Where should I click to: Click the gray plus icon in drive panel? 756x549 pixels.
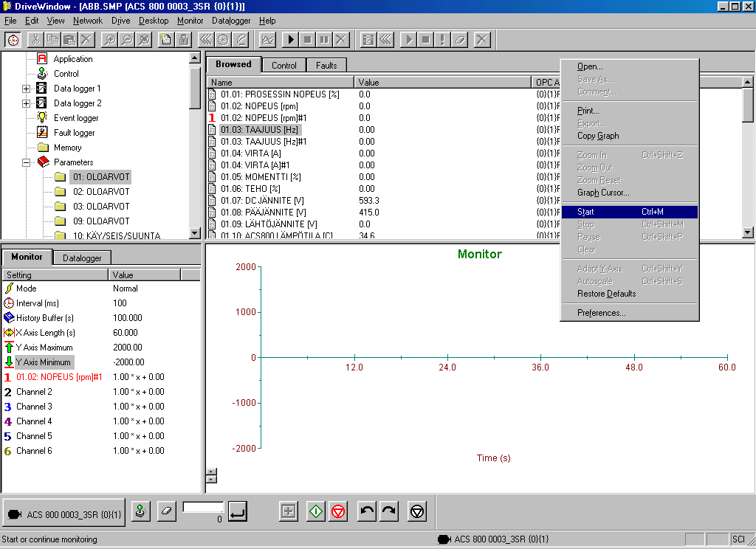pyautogui.click(x=289, y=511)
